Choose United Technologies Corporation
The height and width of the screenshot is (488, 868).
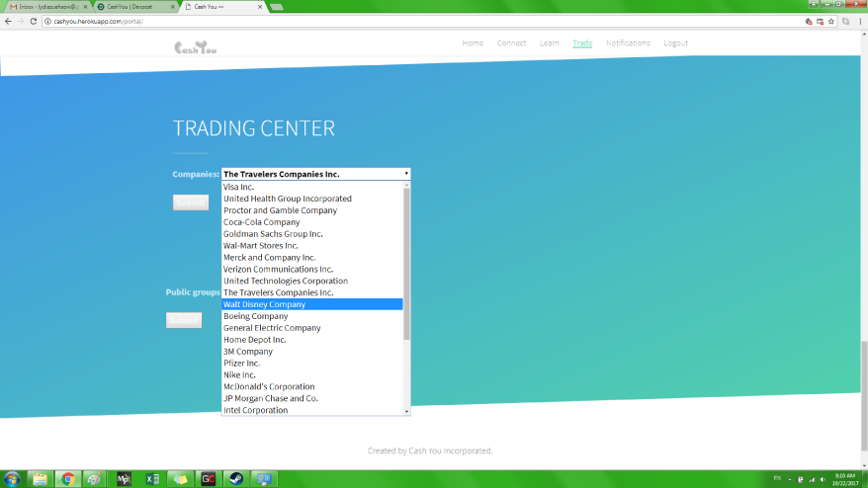pos(312,282)
